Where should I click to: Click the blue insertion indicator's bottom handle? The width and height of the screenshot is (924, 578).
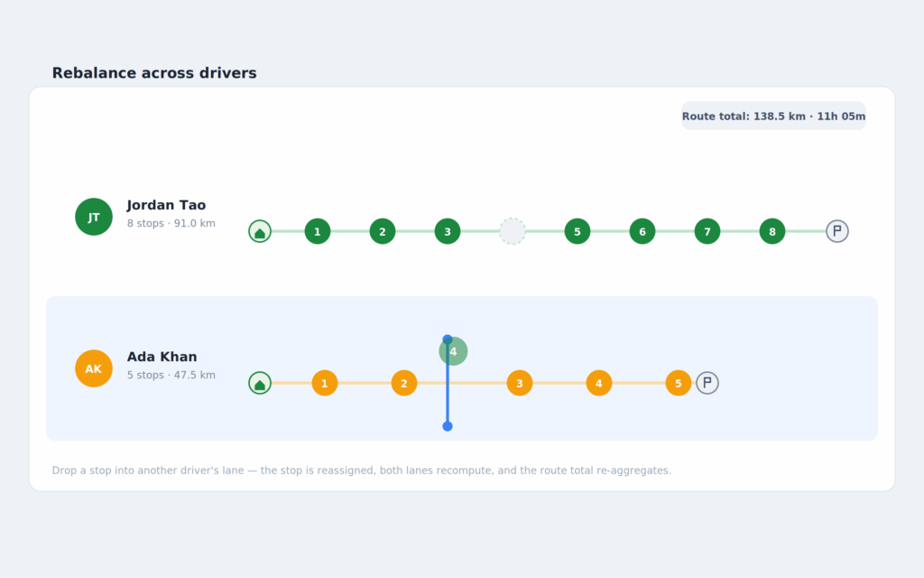448,426
